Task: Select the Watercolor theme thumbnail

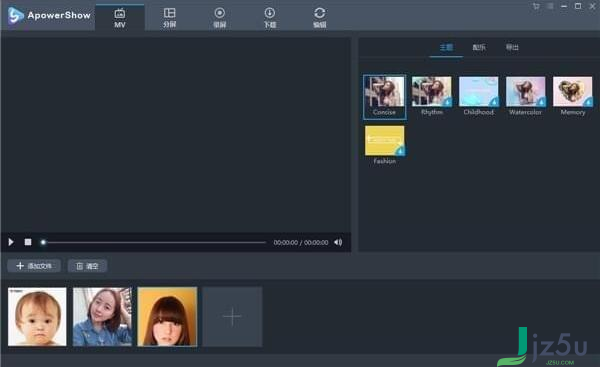Action: [x=525, y=91]
